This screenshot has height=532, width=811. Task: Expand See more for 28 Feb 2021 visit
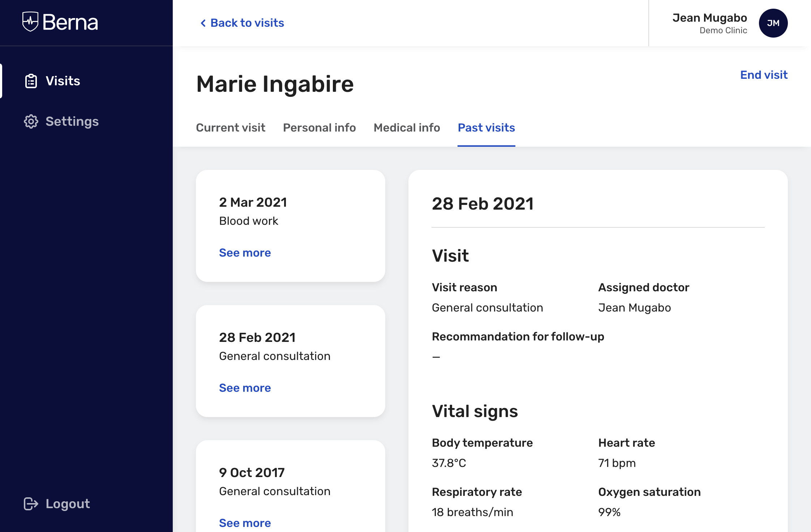[x=245, y=388]
